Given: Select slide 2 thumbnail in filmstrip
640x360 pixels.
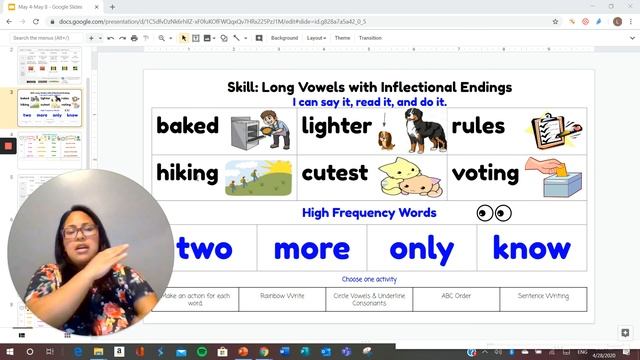Looking at the screenshot, I should [49, 65].
